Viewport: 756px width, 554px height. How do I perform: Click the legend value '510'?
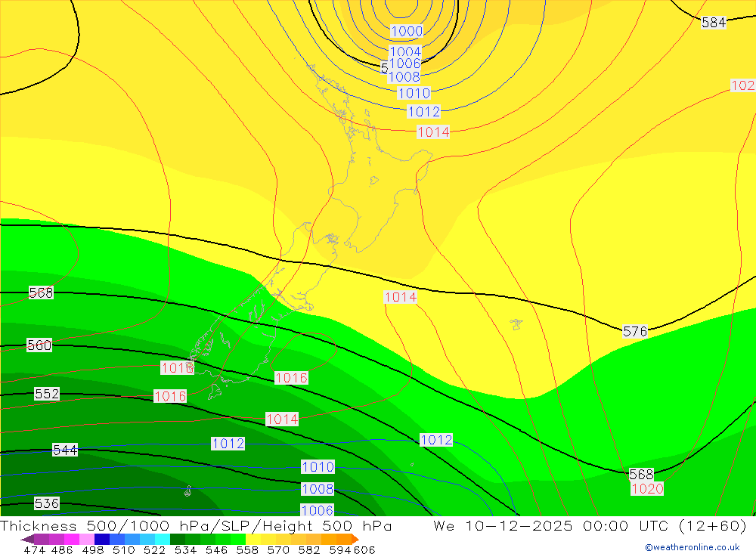coord(124,549)
